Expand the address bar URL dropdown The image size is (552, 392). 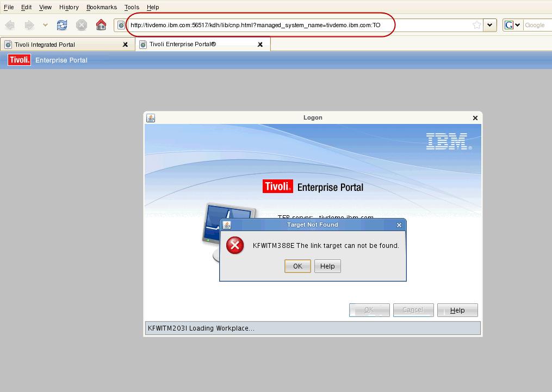click(x=490, y=25)
